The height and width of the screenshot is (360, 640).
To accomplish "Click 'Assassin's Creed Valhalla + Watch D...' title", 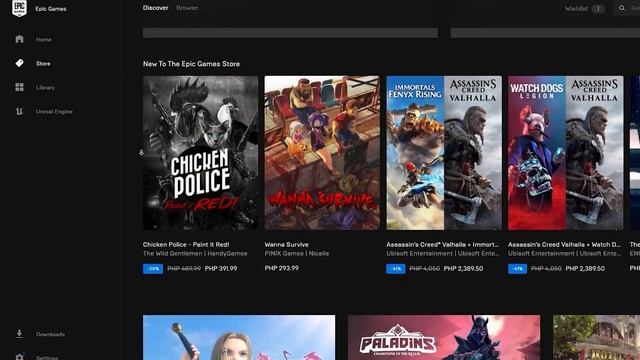I will (564, 244).
